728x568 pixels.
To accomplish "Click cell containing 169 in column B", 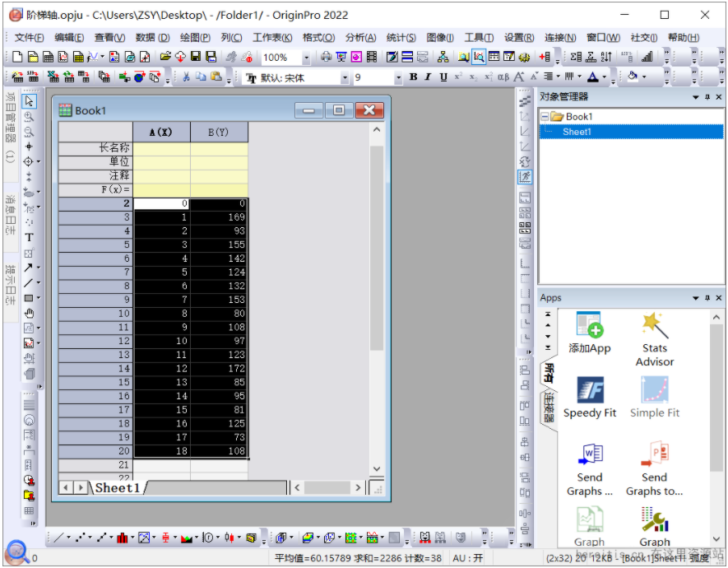I will [219, 216].
